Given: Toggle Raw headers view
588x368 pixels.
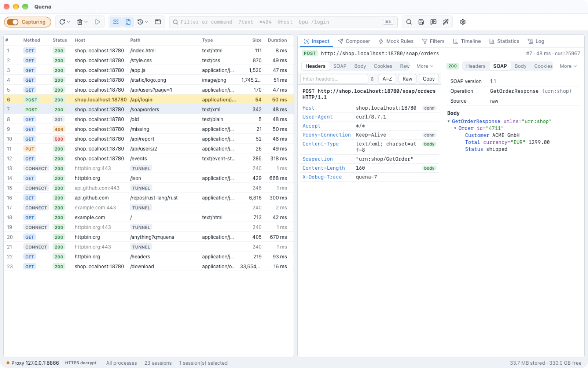Looking at the screenshot, I should click(408, 79).
